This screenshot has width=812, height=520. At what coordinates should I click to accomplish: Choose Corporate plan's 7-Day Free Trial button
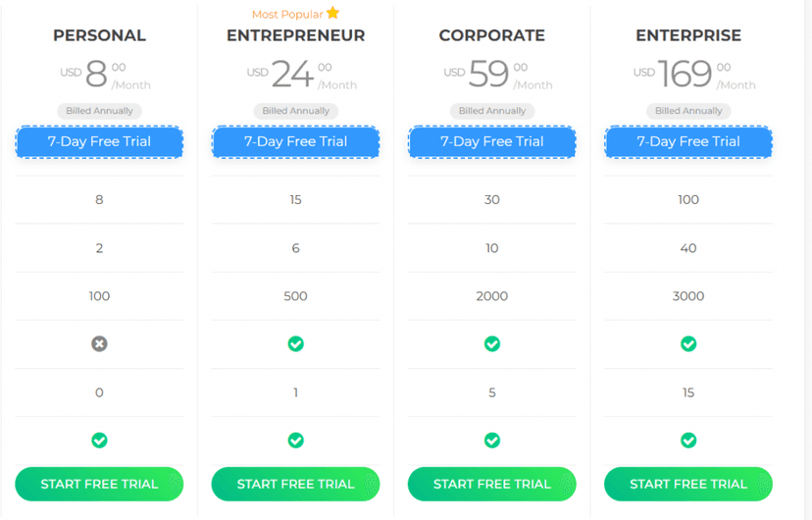(492, 142)
